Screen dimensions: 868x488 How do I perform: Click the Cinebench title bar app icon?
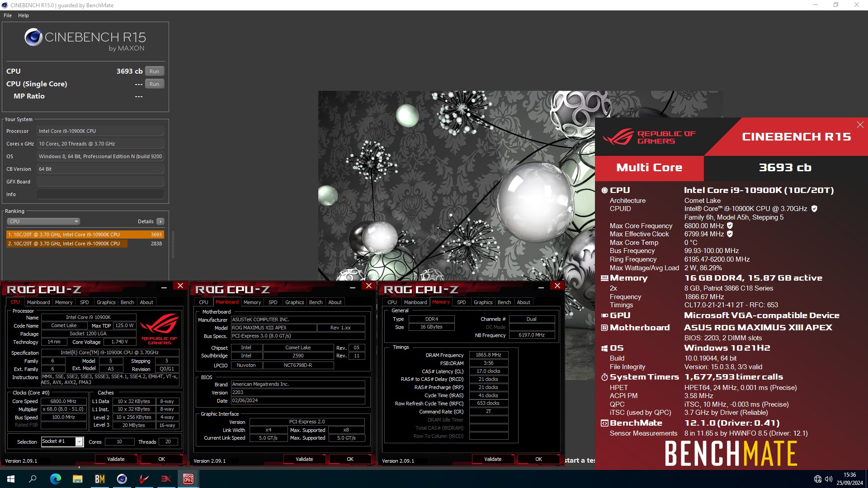pyautogui.click(x=5, y=5)
